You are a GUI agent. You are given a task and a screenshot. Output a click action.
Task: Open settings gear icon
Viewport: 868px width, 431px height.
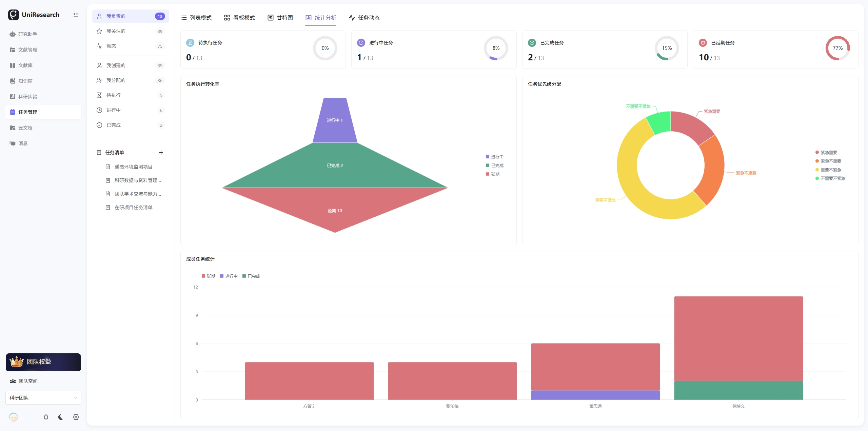[x=76, y=417]
